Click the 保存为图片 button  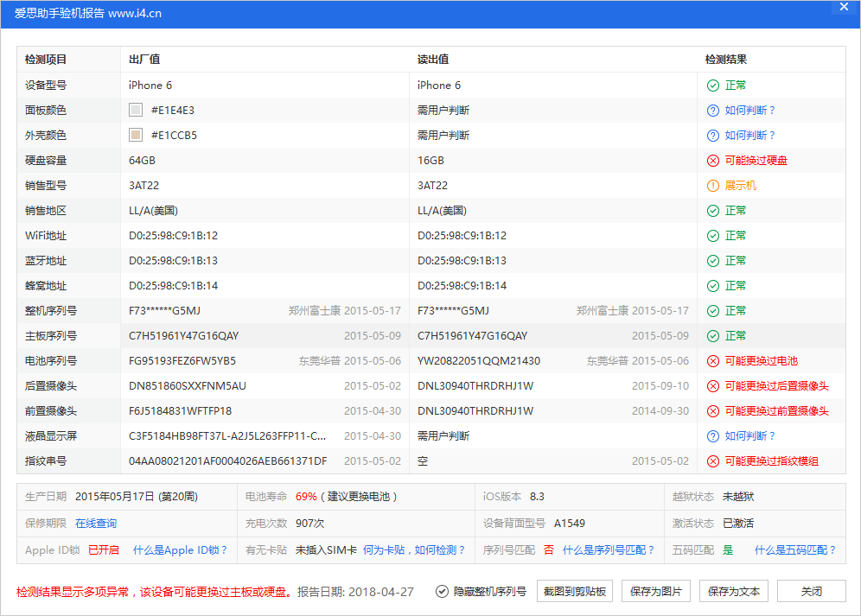(656, 591)
